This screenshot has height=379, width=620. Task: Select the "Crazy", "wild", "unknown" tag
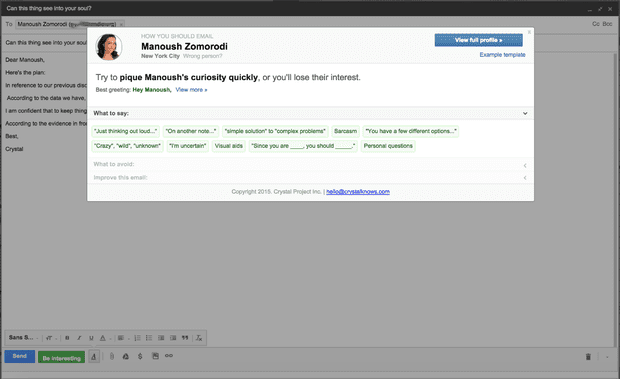point(128,146)
